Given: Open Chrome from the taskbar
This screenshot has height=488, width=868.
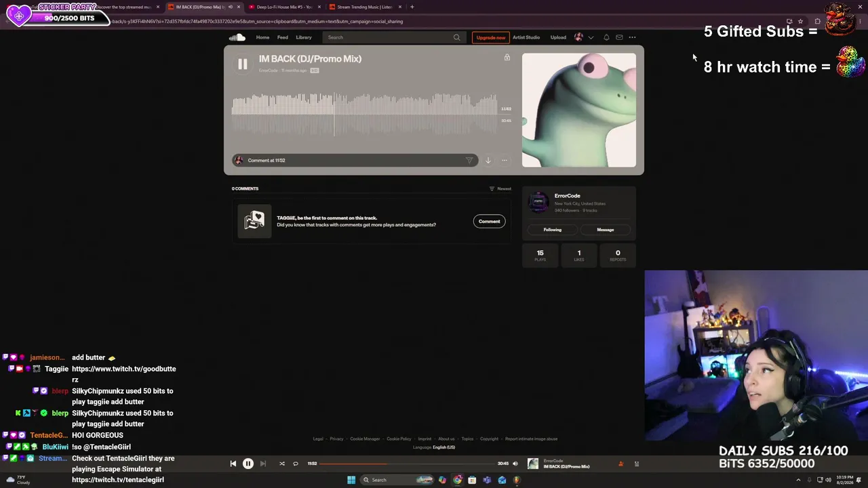Looking at the screenshot, I should point(458,480).
